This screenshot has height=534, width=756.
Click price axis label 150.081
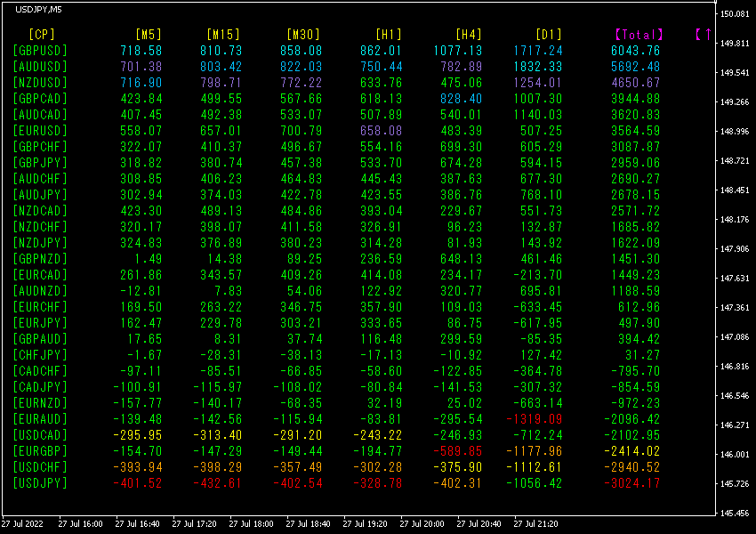coord(735,14)
